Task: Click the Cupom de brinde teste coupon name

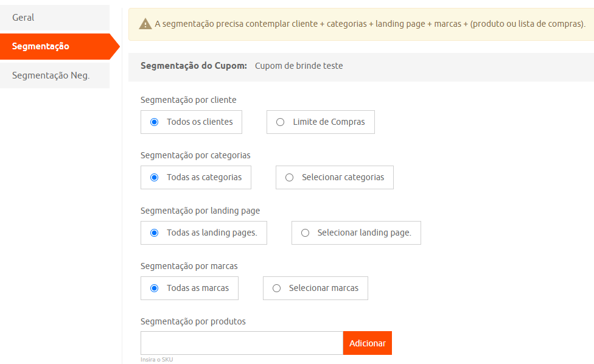Action: (299, 66)
